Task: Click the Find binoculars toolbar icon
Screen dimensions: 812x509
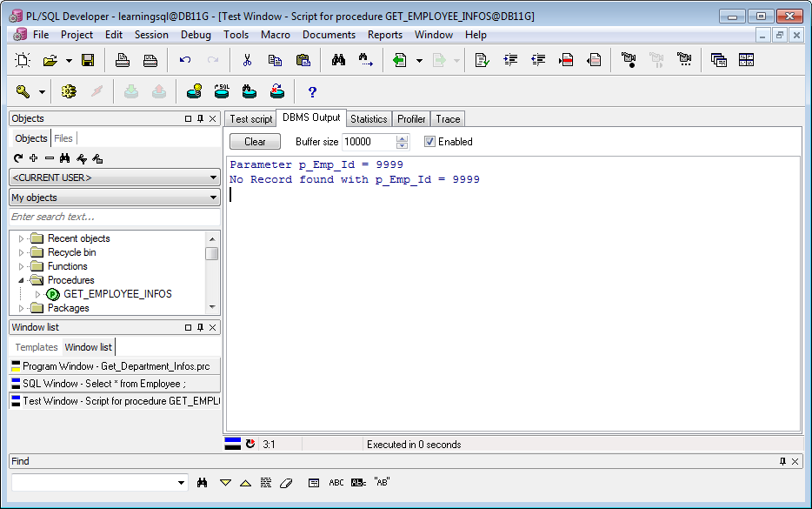Action: (339, 60)
